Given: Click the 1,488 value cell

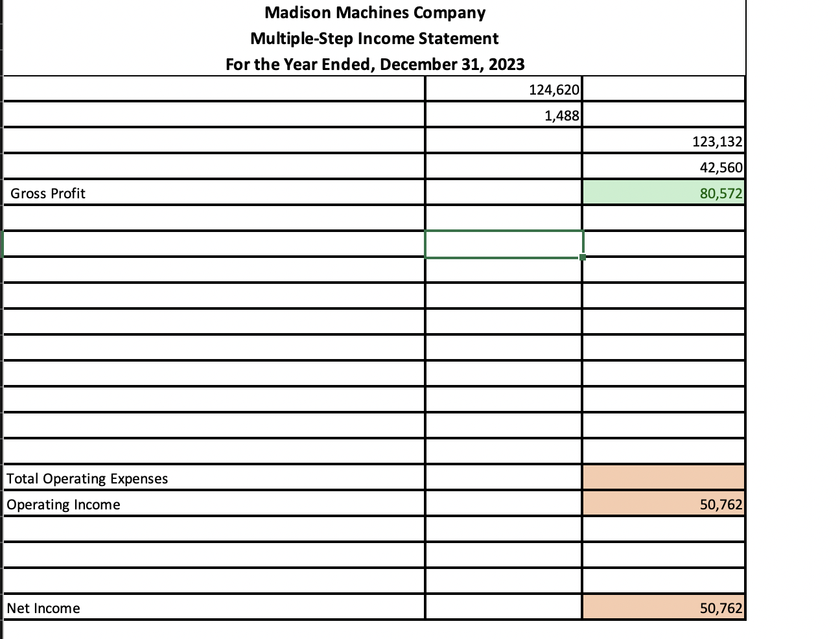Looking at the screenshot, I should [x=503, y=115].
